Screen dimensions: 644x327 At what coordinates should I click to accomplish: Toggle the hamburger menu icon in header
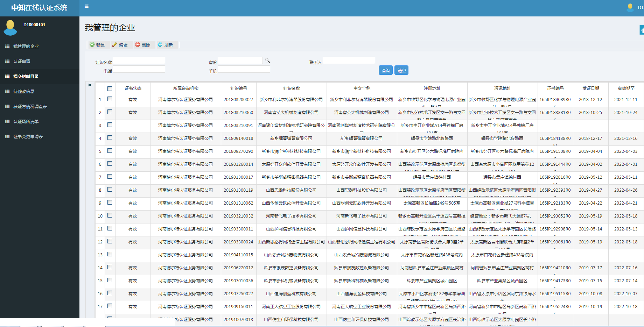point(86,6)
